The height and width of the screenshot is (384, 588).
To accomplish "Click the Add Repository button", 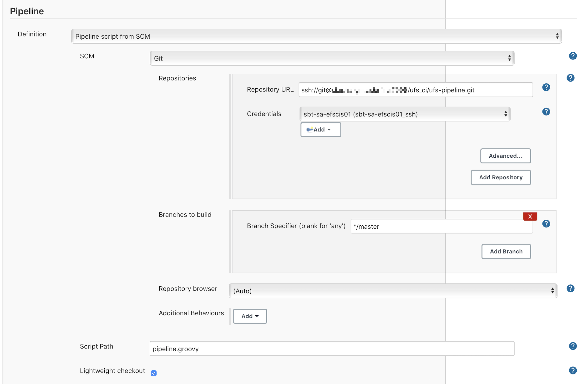I will click(x=501, y=177).
